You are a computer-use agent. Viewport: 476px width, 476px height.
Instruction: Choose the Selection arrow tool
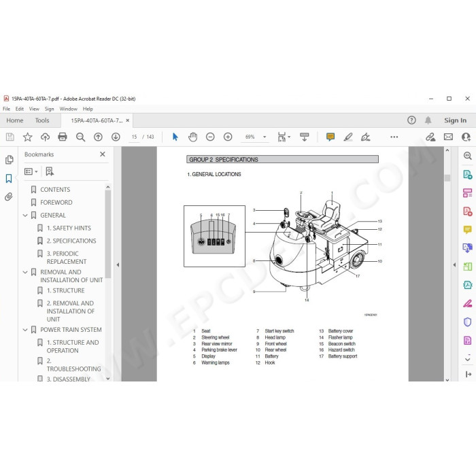click(175, 137)
